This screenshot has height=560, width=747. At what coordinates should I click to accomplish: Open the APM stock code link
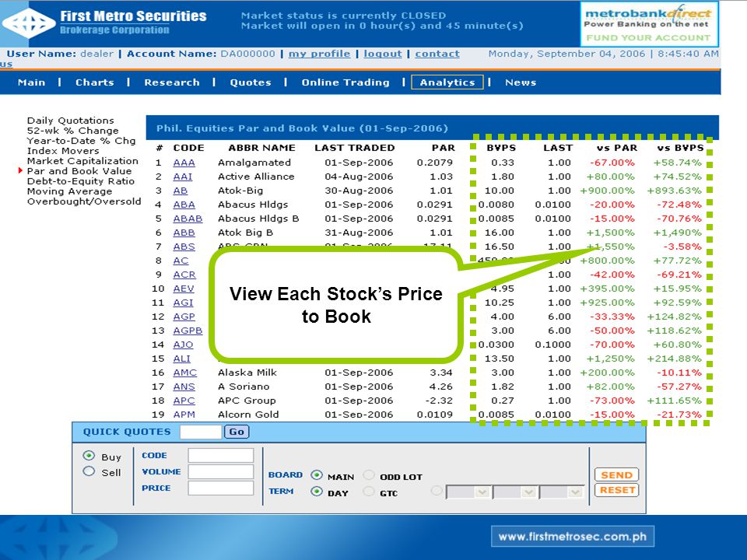point(184,415)
